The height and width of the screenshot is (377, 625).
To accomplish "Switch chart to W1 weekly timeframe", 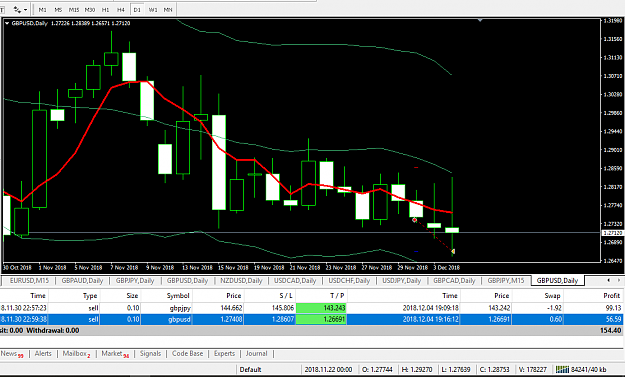I will pyautogui.click(x=153, y=10).
